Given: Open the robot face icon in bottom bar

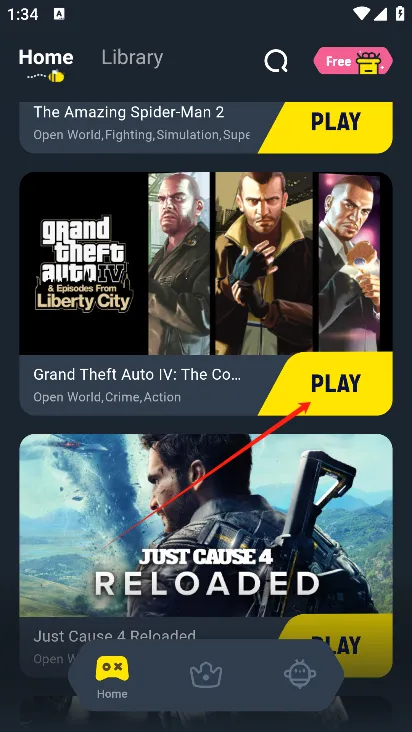Looking at the screenshot, I should pyautogui.click(x=300, y=674).
